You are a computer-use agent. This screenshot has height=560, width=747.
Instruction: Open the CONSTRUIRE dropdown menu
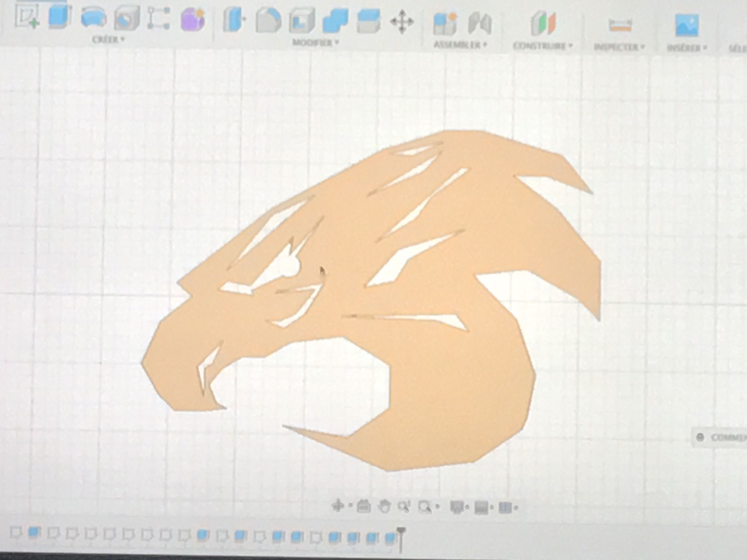click(543, 46)
